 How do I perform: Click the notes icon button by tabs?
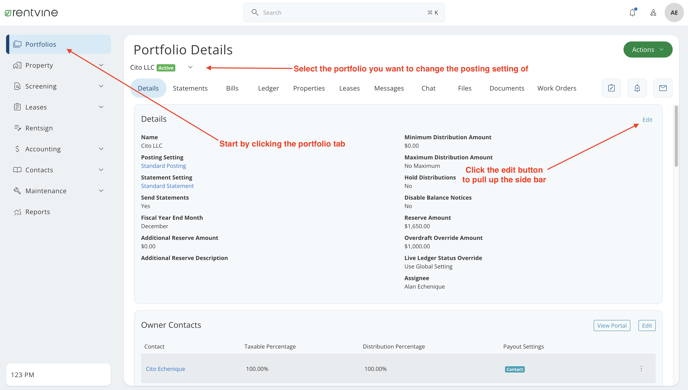pos(611,88)
